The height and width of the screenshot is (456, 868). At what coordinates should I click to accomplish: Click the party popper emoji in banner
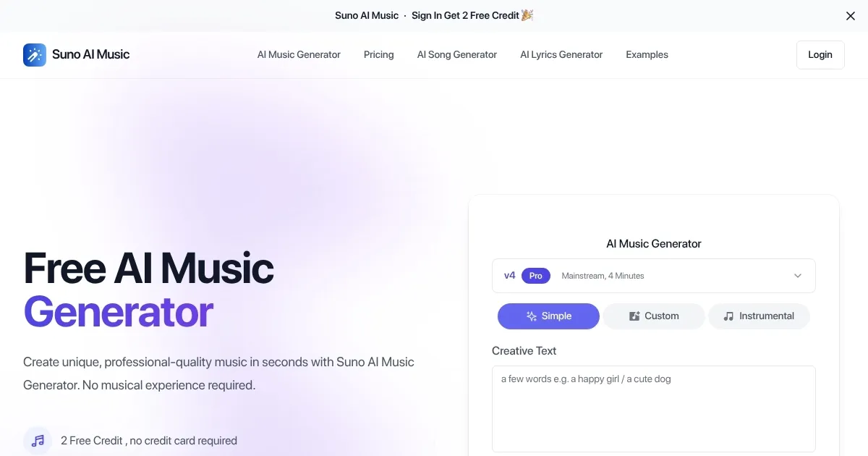point(527,15)
